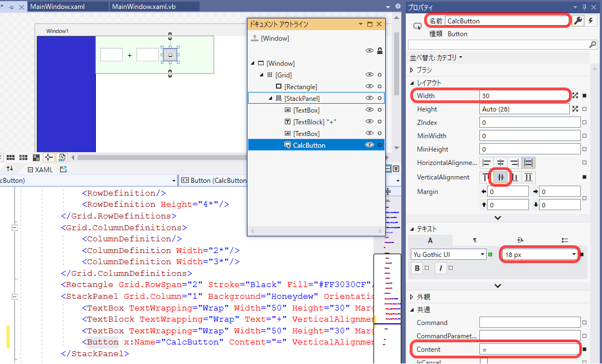Toggle eye on [TextBlock] "+" row

(x=370, y=122)
